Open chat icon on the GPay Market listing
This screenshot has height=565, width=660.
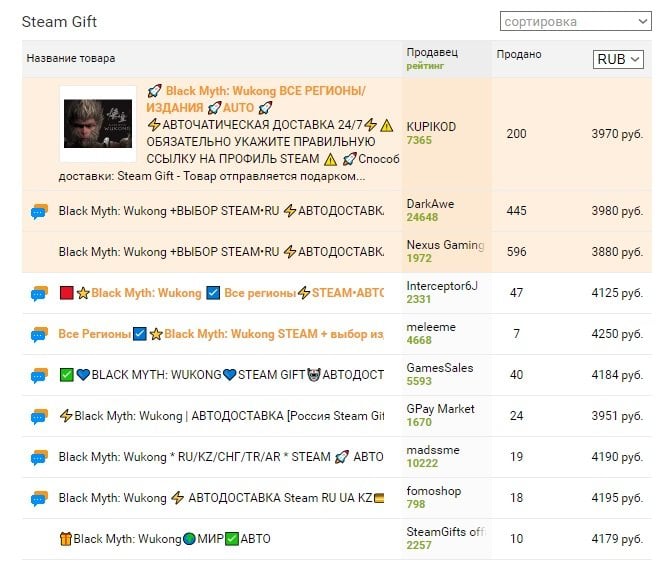coord(39,417)
